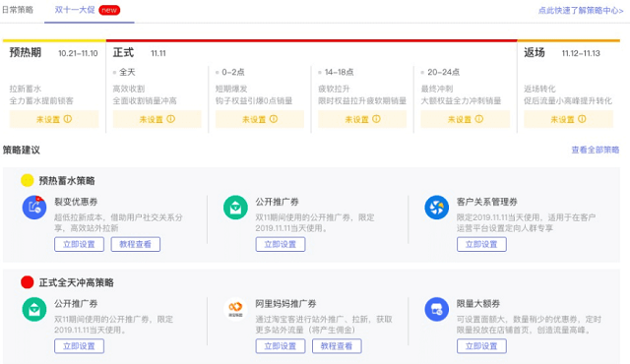The image size is (630, 364).
Task: Select the 0-2点 time slot label
Action: point(233,72)
